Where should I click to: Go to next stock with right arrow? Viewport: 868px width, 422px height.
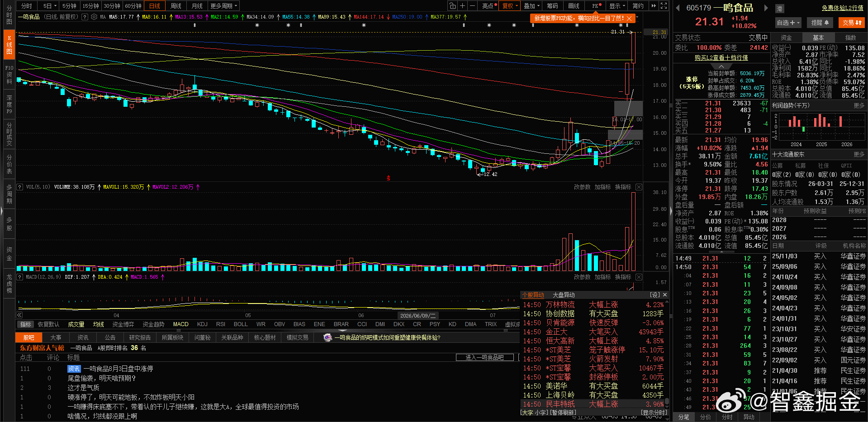(x=766, y=8)
